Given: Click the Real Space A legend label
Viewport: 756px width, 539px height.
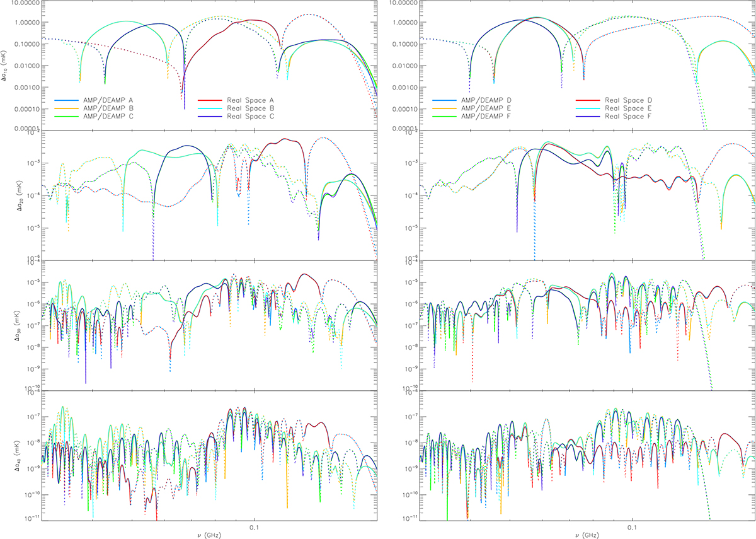Looking at the screenshot, I should [x=251, y=100].
